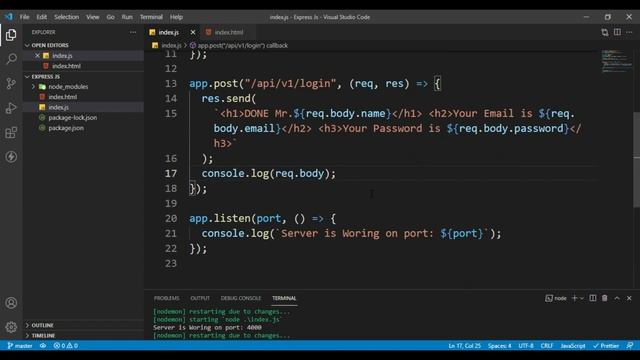Close the terminal panel

tap(629, 298)
